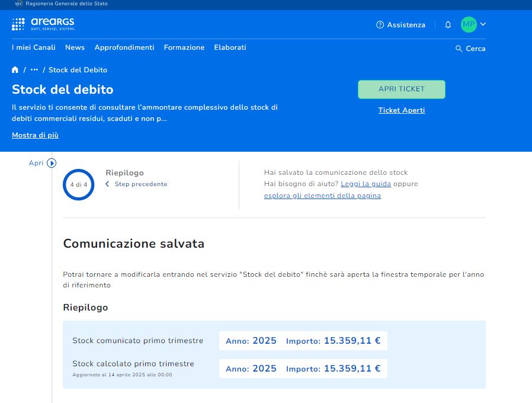This screenshot has width=532, height=403.
Task: Select the News menu item
Action: pos(75,47)
